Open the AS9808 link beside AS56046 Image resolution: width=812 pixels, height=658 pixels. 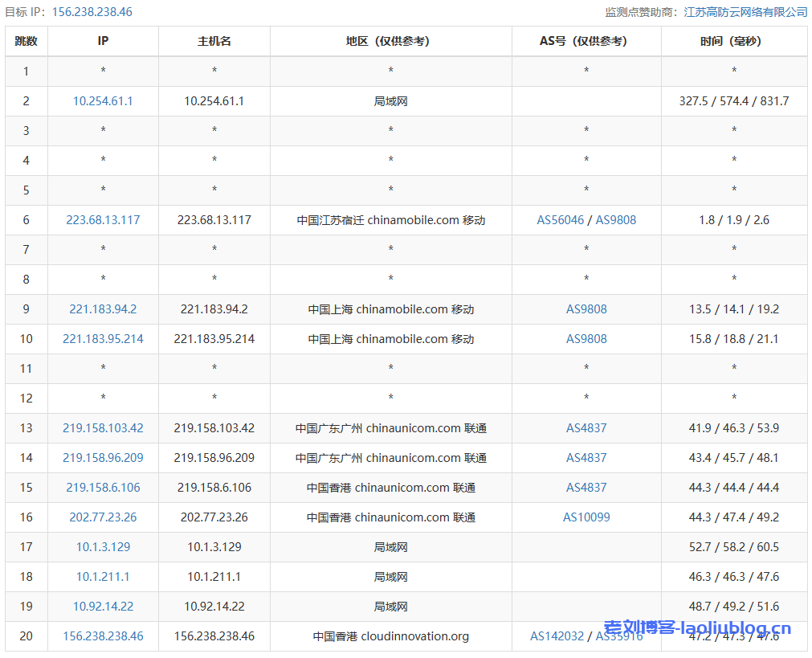pos(617,219)
